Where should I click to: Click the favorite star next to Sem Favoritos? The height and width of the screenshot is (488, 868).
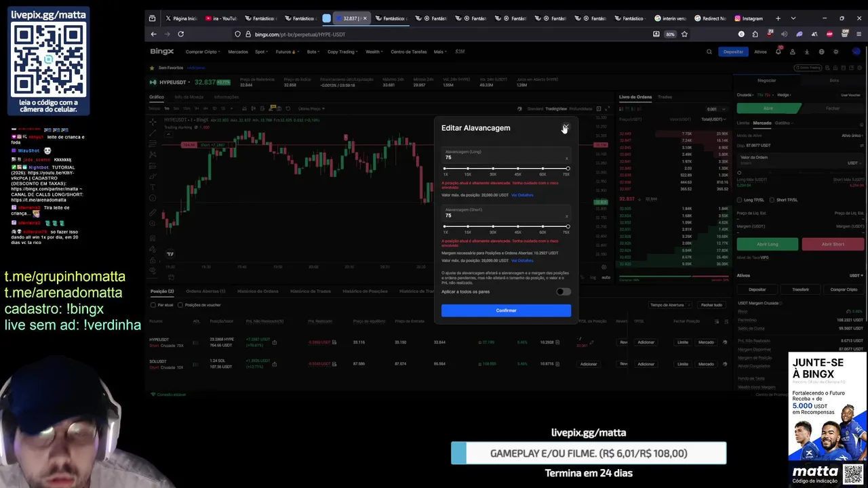152,68
